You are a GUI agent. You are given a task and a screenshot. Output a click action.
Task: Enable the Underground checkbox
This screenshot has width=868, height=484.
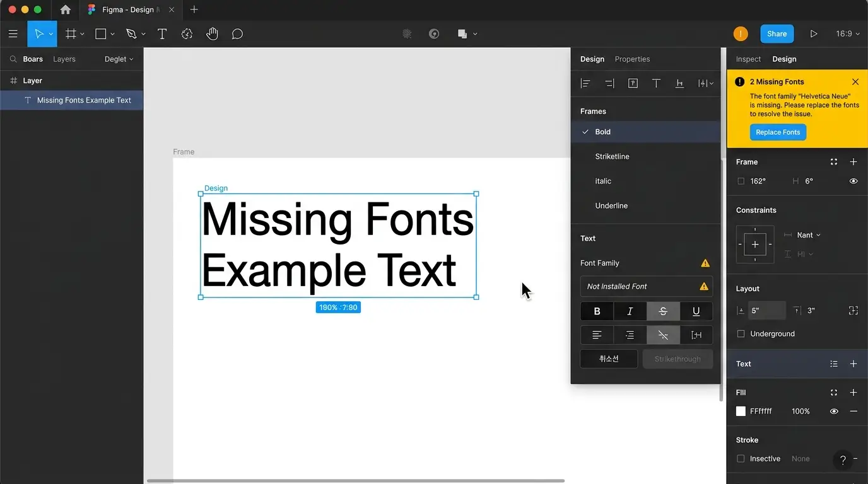[741, 334]
